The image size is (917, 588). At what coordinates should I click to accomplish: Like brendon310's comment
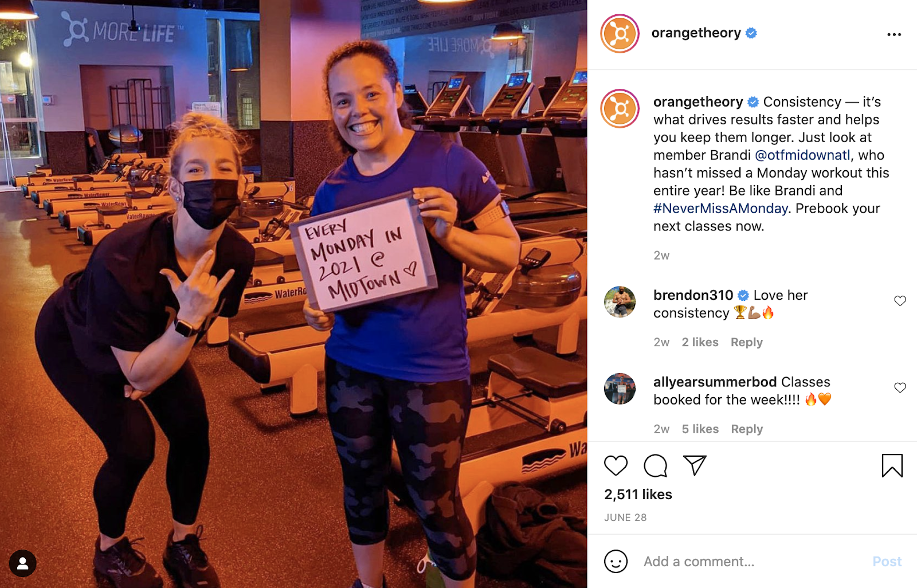point(900,301)
